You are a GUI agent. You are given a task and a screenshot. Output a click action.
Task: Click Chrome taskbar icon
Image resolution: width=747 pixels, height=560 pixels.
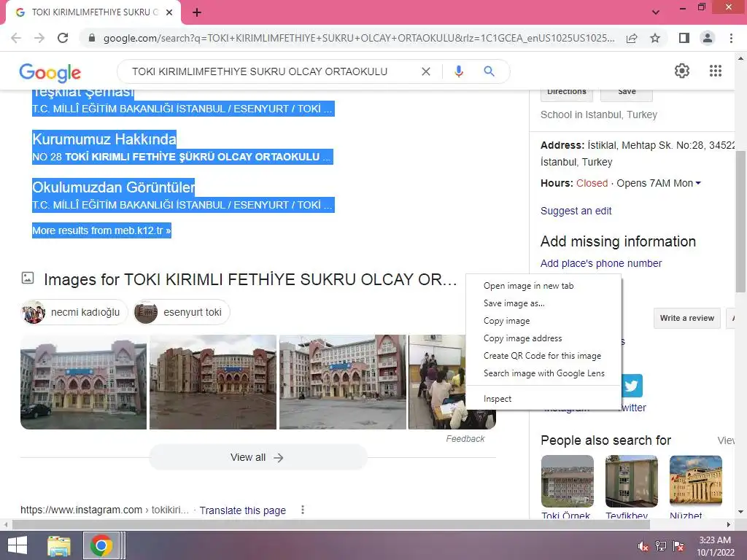coord(101,545)
